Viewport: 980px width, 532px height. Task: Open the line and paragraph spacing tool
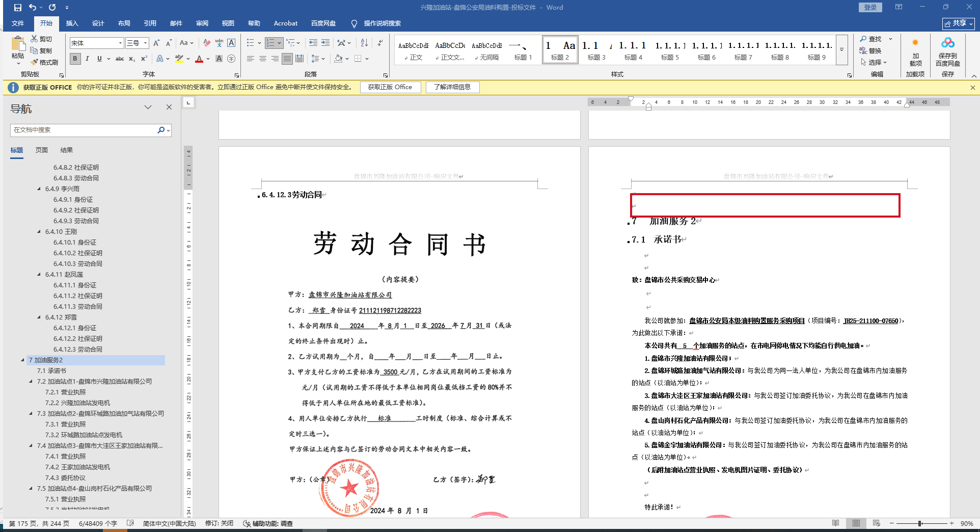tap(315, 59)
